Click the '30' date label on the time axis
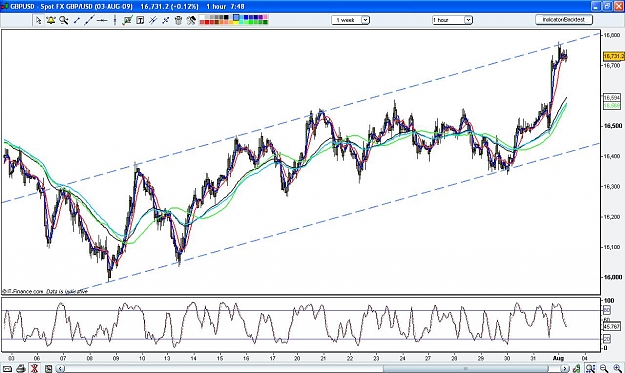 click(x=506, y=358)
